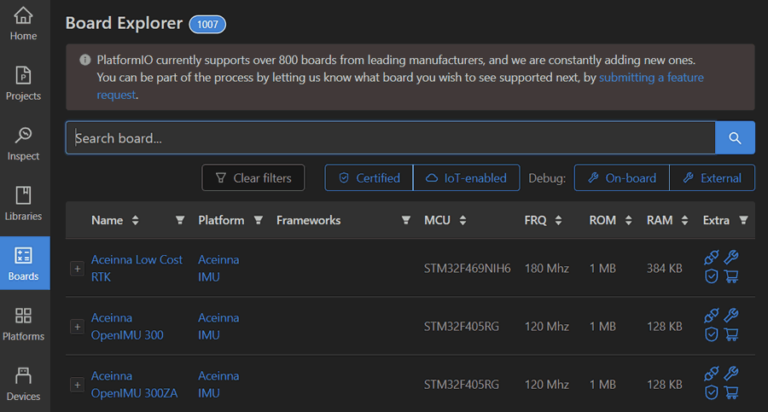
Task: Open the Inspect sidebar icon
Action: pyautogui.click(x=23, y=143)
